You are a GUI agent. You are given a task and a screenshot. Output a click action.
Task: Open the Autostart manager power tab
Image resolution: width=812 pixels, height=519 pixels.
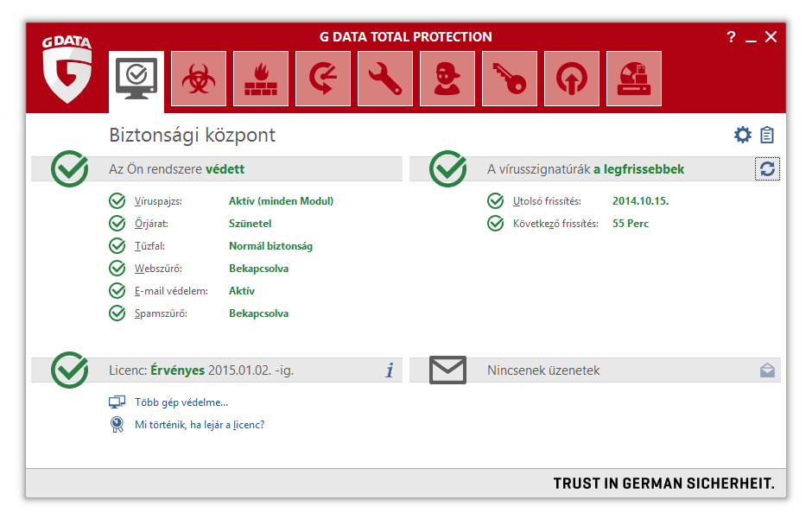(x=572, y=79)
